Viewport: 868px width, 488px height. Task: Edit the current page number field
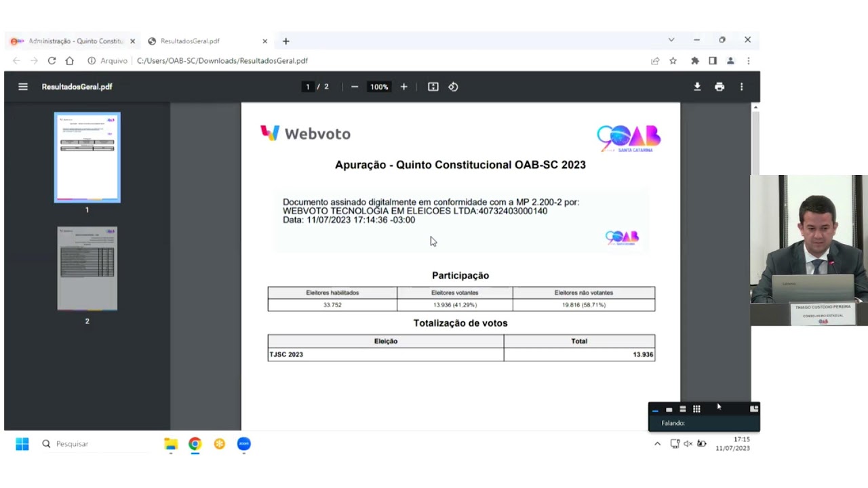point(308,87)
